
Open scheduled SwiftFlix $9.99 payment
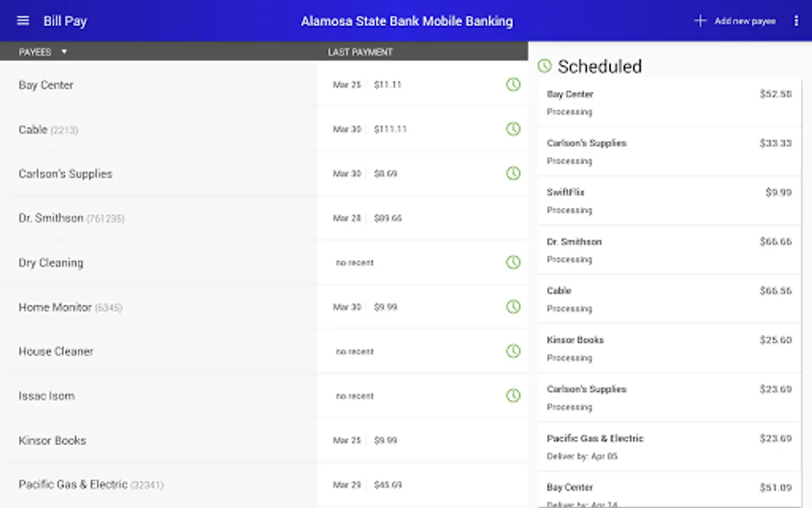(669, 200)
